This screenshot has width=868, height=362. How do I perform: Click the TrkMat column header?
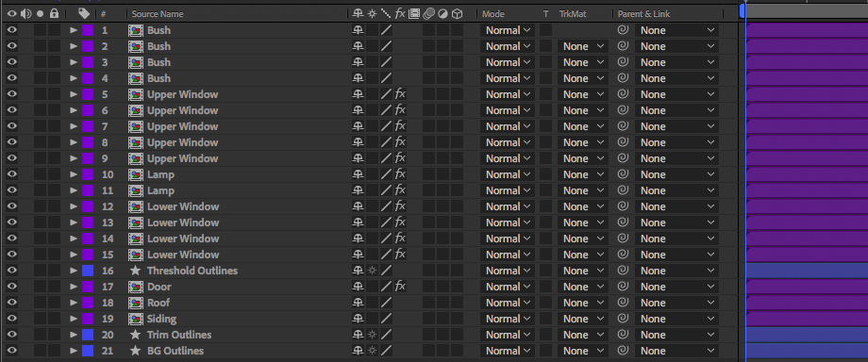[573, 14]
